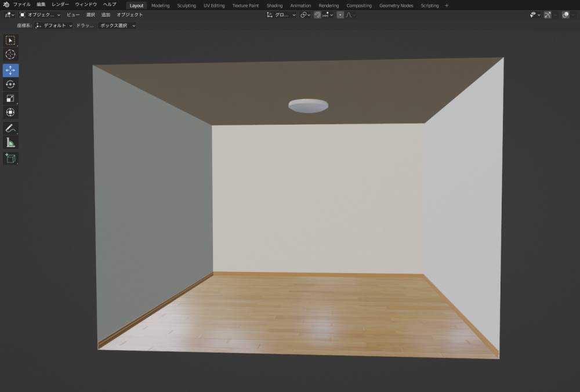Switch to the Shading workspace tab

point(275,5)
